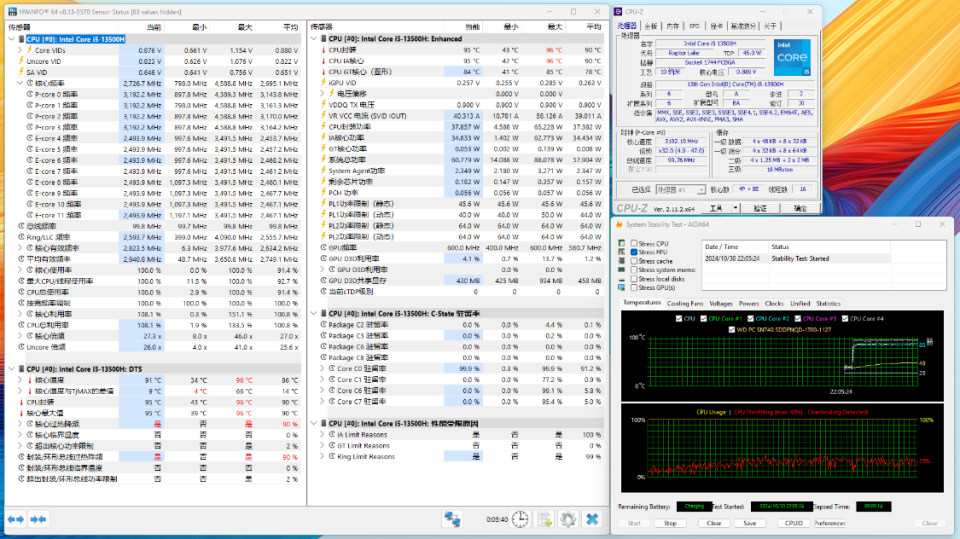The width and height of the screenshot is (960, 539).
Task: Click thermometer icon on CPU GT核心 row
Action: (323, 72)
